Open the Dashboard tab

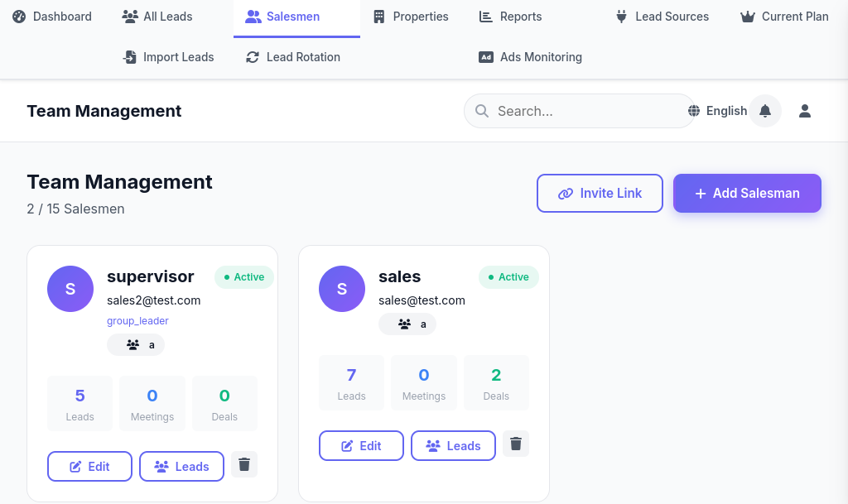coord(52,17)
